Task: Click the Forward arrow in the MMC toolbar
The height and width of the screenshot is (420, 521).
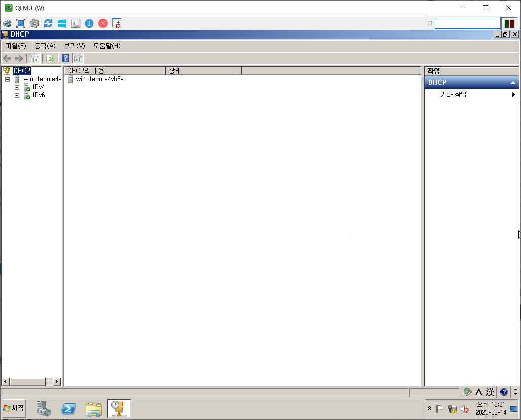Action: click(19, 59)
